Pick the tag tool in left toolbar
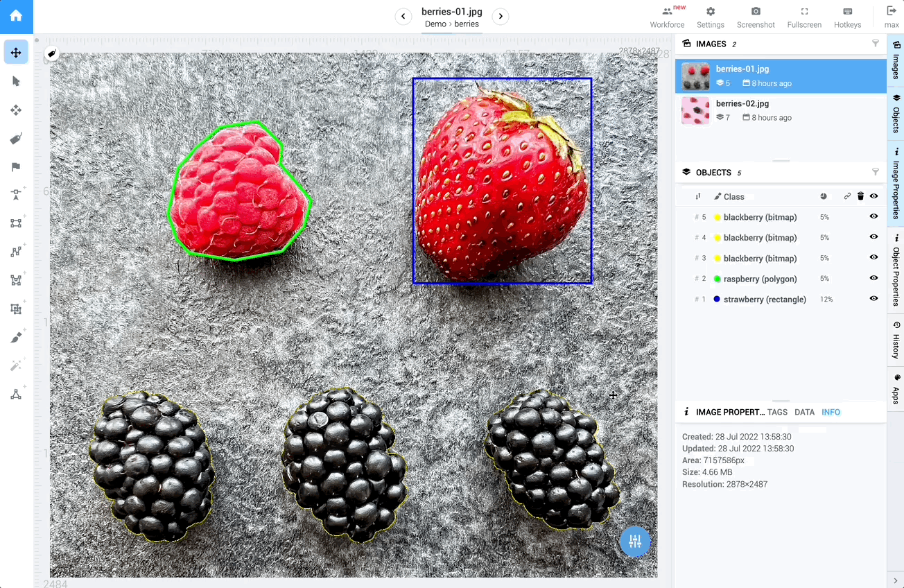The height and width of the screenshot is (588, 904). (16, 139)
